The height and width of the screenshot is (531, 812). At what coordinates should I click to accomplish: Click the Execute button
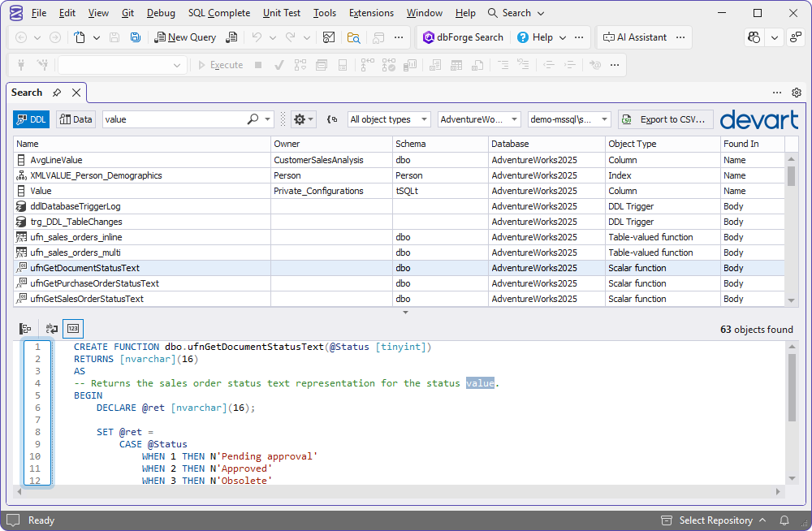click(x=221, y=65)
